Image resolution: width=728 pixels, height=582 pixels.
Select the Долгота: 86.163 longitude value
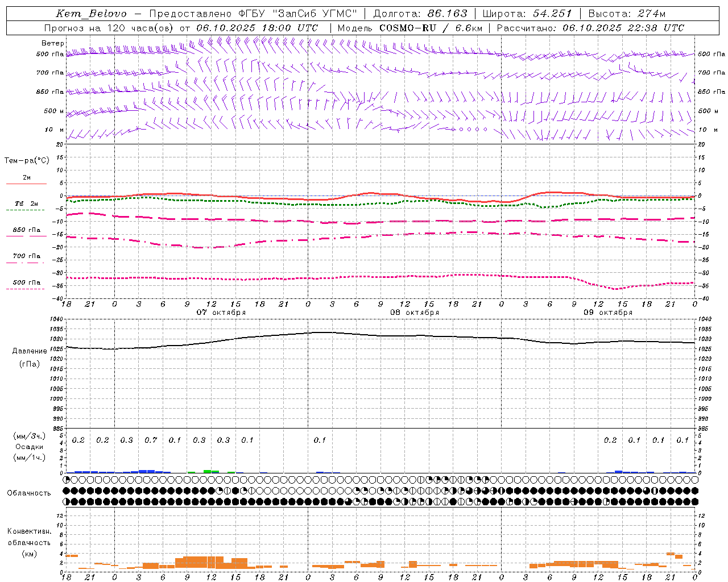click(420, 14)
